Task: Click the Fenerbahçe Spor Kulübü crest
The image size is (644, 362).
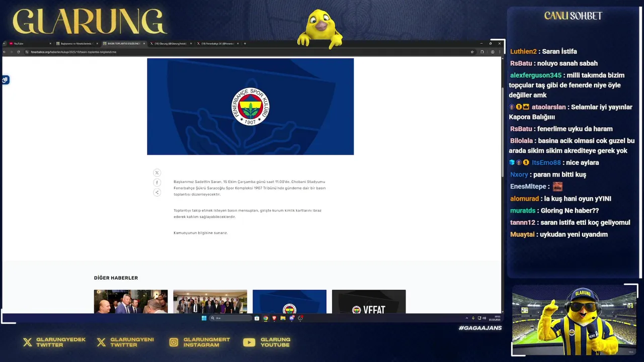Action: click(251, 107)
